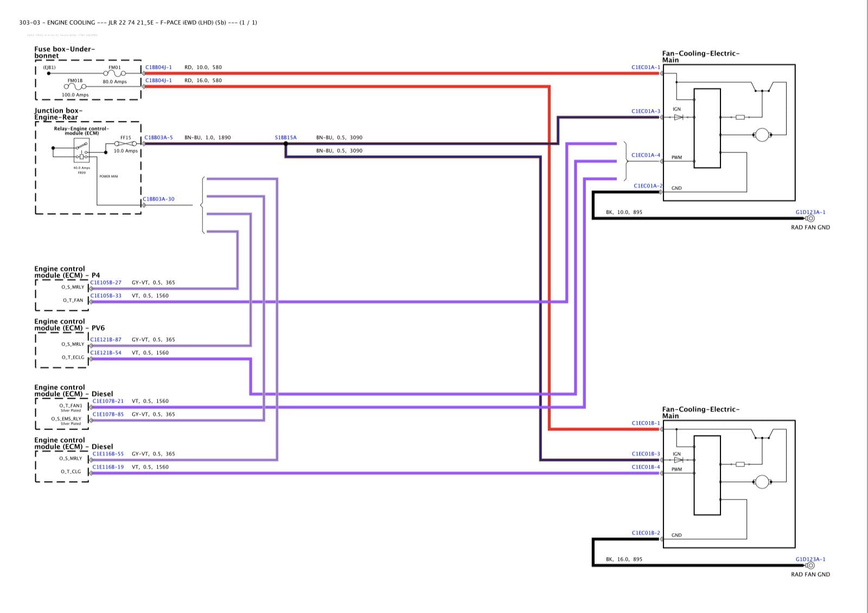Screen dimensions: 868x613
Task: Open connector link C1BB03A-5
Action: 158,138
